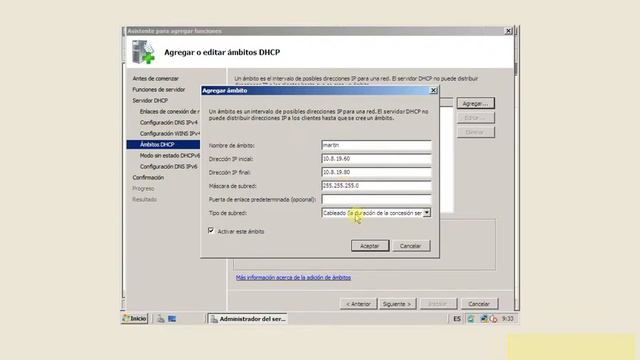Select Configuración DNS IPv4 step
The height and width of the screenshot is (360, 640).
(169, 122)
